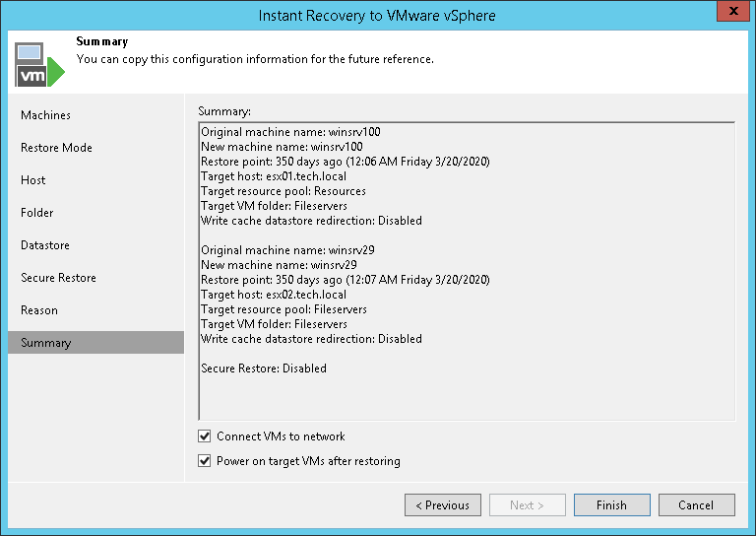Image resolution: width=756 pixels, height=536 pixels.
Task: Jump to the Datastore step
Action: 44,245
